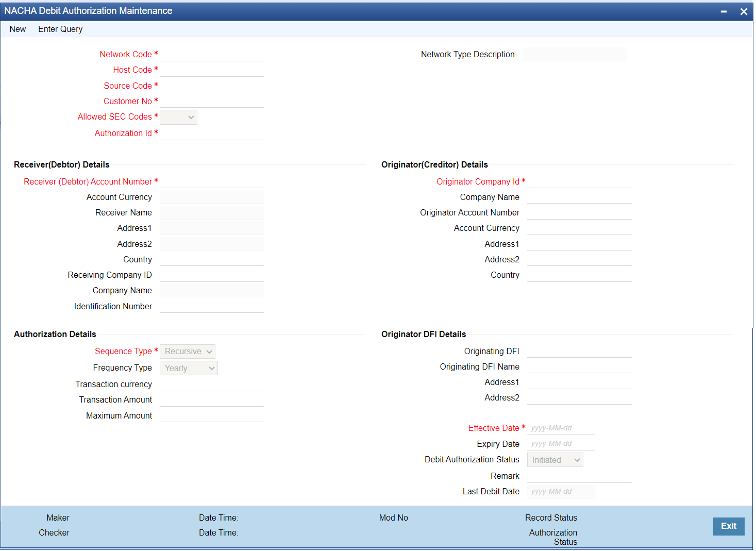756x551 pixels.
Task: Focus the Receiver (Debtor) Account Number field
Action: pos(212,181)
